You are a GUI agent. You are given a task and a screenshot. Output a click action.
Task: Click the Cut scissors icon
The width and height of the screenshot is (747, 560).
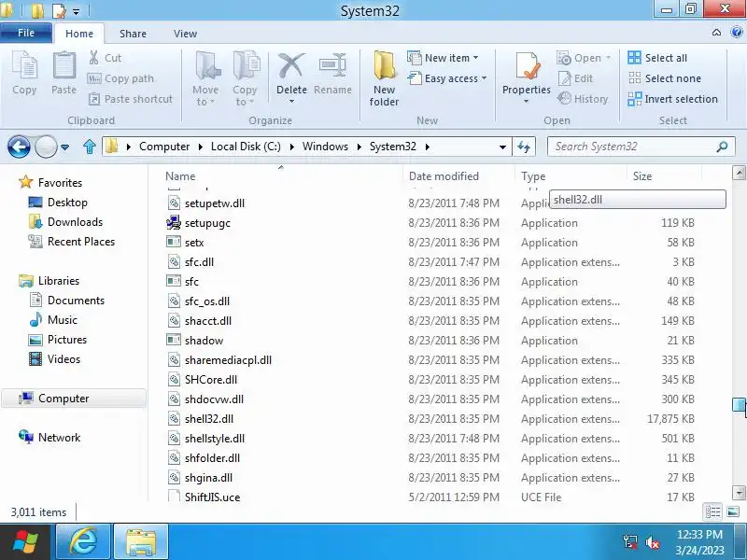(x=94, y=58)
